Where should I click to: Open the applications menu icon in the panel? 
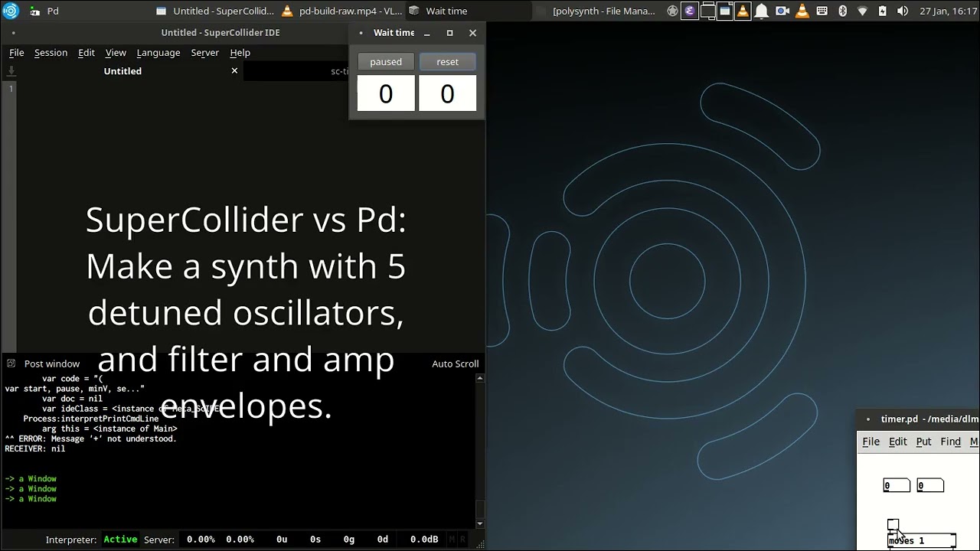[11, 11]
